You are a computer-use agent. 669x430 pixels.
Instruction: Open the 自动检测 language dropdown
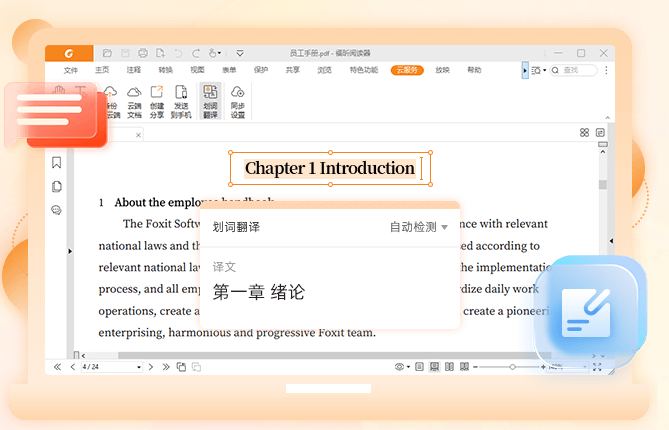[x=419, y=227]
